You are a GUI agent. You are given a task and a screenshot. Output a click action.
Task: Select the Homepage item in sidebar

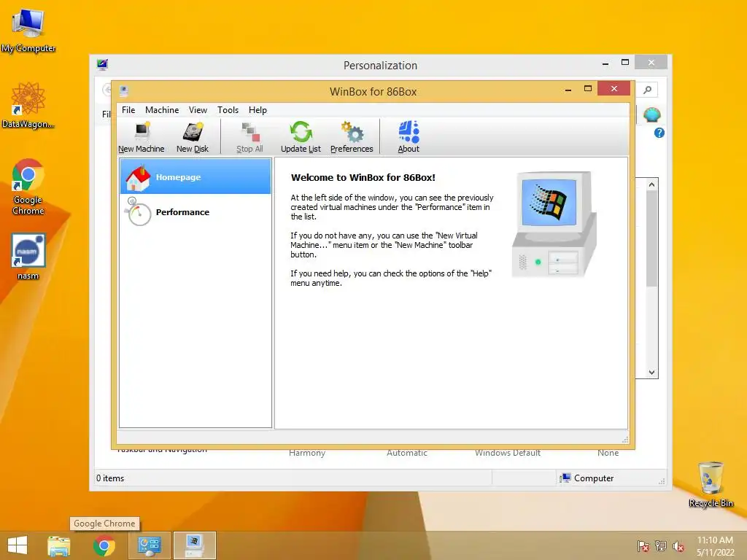point(196,176)
